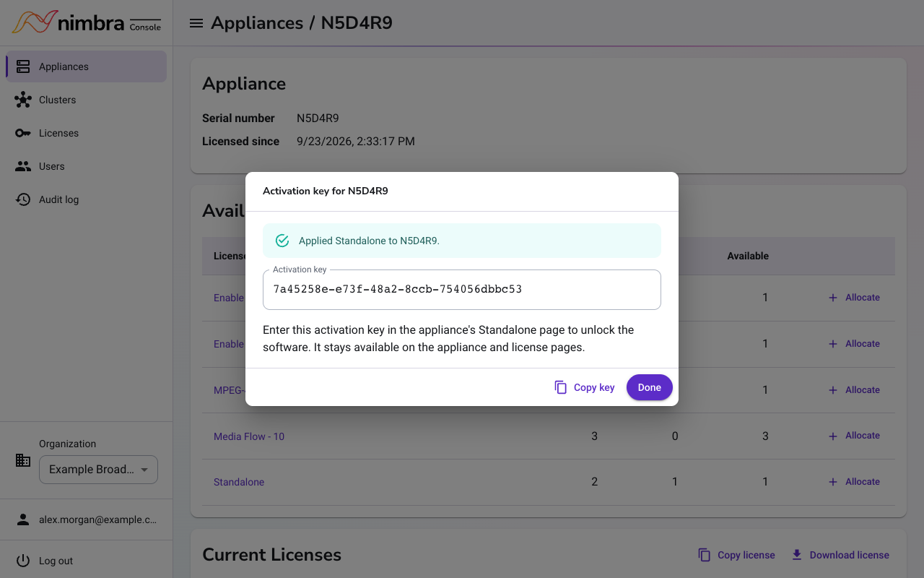This screenshot has height=578, width=924.
Task: Click the Licensed since date 9/23/2026, 2:33:17 PM
Action: [x=356, y=142]
